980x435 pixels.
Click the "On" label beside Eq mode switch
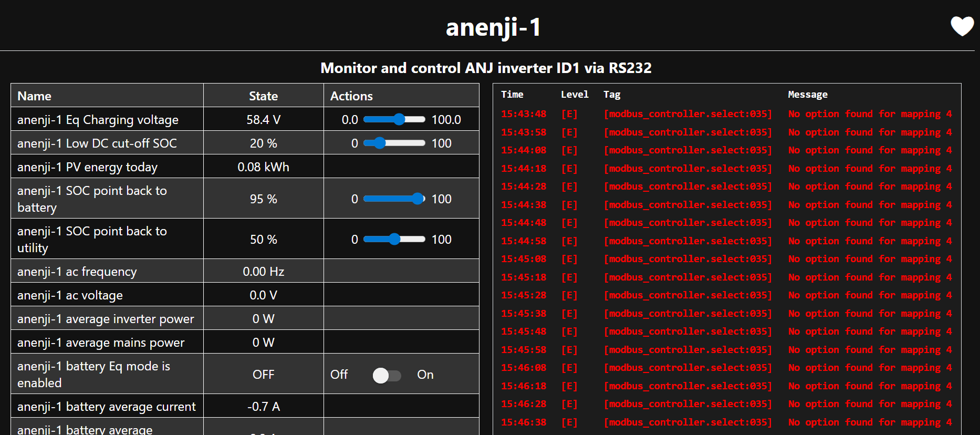point(425,375)
